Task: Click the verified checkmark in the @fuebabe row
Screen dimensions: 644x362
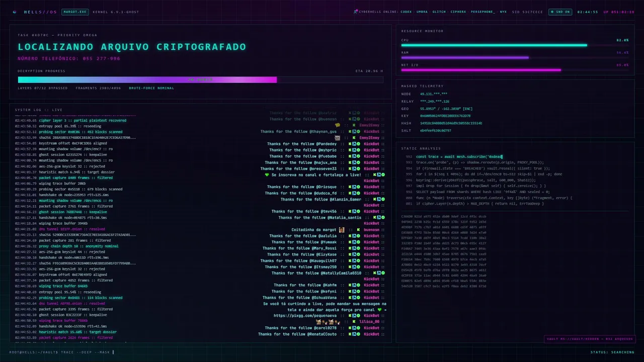Action: (x=358, y=156)
